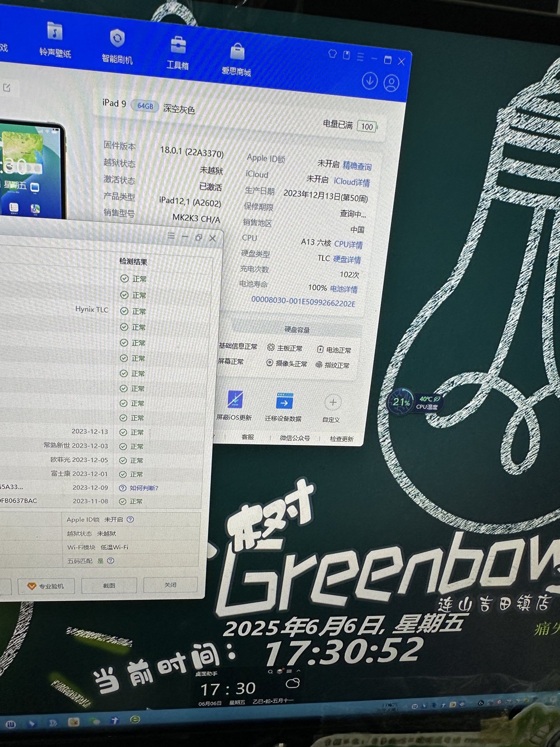Click the 常熟新世 2023-12-03 entry
Image resolution: width=560 pixels, height=747 pixels.
pyautogui.click(x=76, y=445)
